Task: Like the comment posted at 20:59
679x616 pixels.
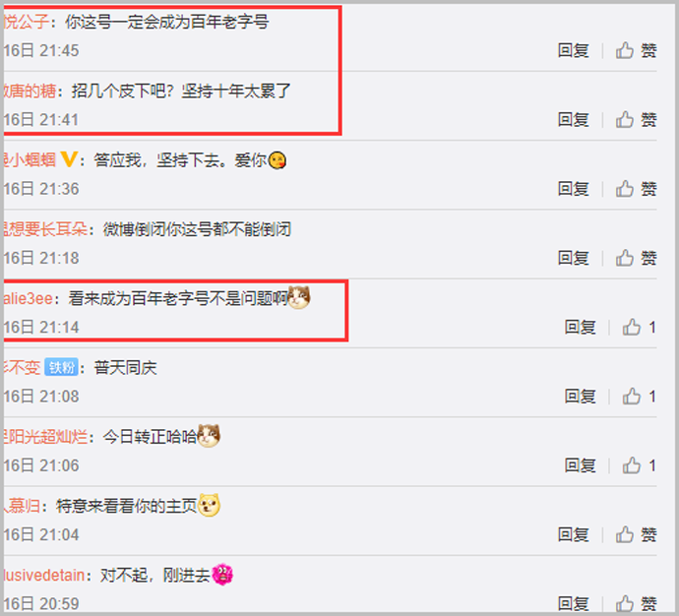Action: tap(636, 603)
